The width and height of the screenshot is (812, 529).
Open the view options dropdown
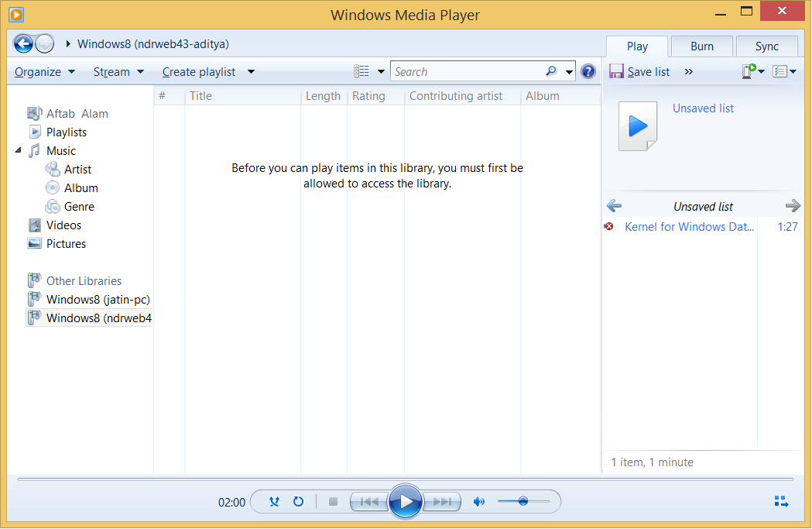click(x=368, y=70)
